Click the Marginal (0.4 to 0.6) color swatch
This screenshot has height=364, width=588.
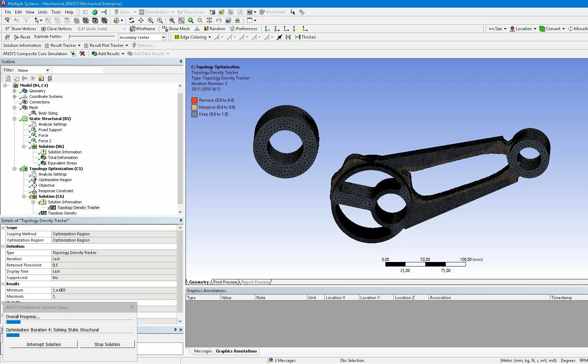(194, 107)
